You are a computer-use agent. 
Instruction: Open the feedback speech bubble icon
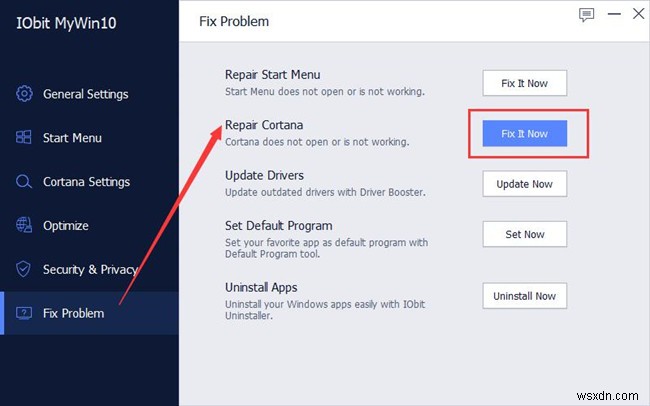click(x=587, y=15)
